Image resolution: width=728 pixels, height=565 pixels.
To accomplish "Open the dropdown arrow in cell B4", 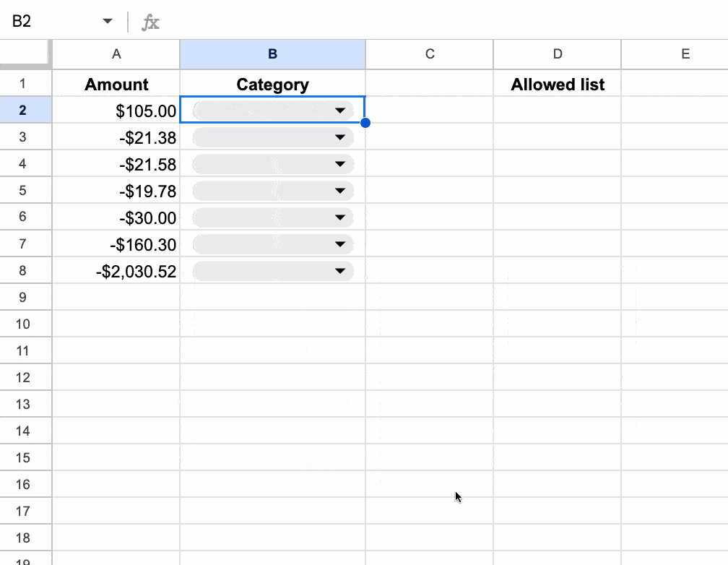I will click(339, 164).
